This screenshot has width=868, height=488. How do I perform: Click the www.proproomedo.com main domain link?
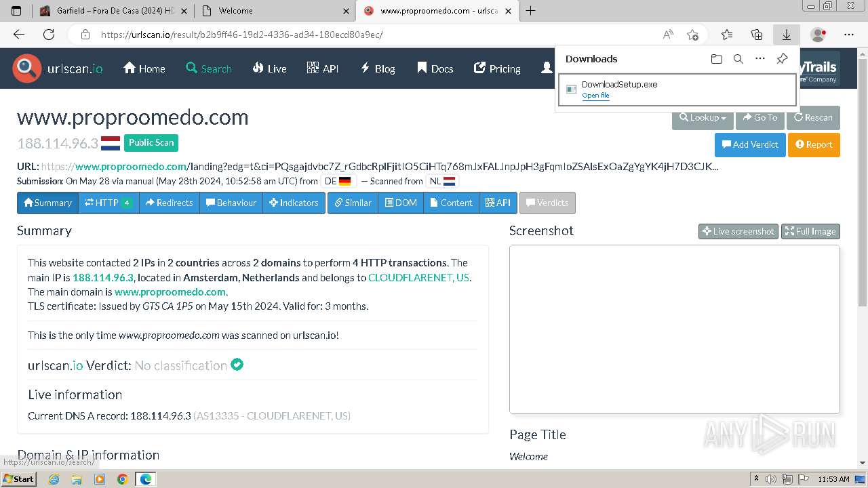click(170, 291)
